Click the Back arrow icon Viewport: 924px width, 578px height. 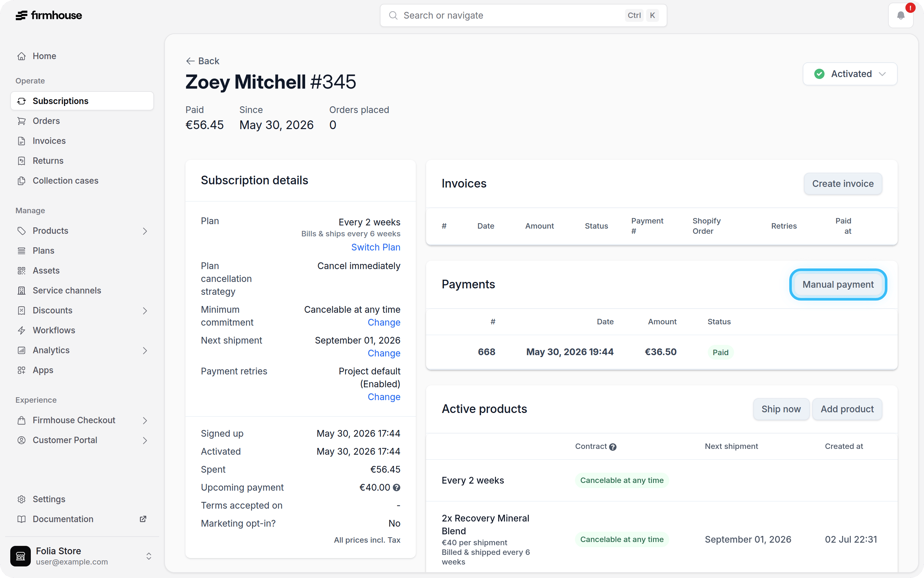coord(190,61)
